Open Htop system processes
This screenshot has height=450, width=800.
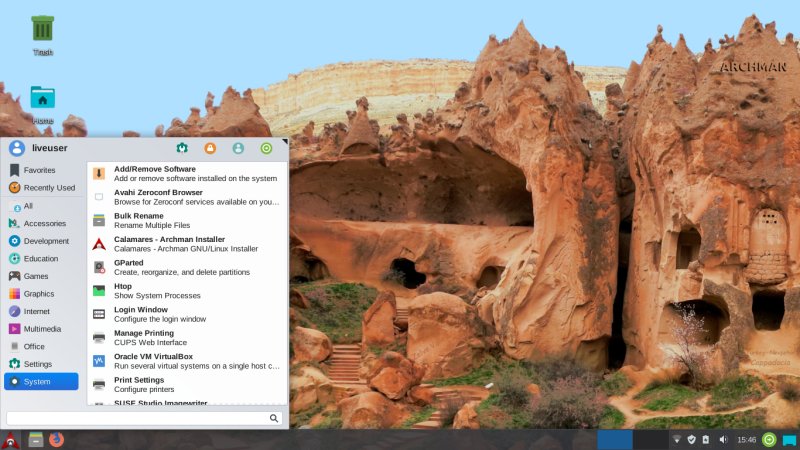click(x=187, y=291)
